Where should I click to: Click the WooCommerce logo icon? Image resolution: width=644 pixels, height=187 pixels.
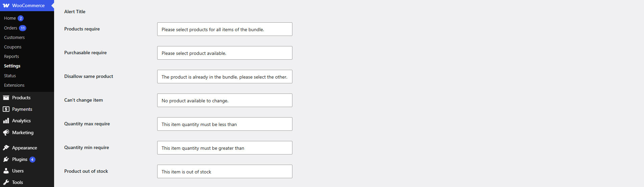pyautogui.click(x=6, y=5)
